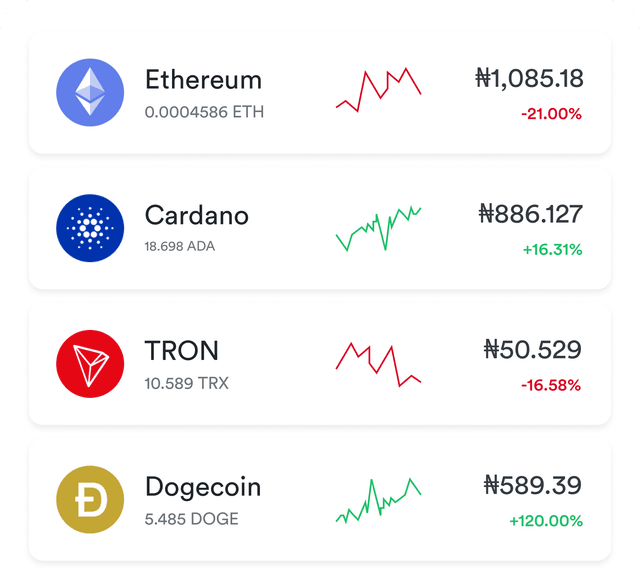
Task: Click the ₦50.529 TRON price
Action: pos(532,350)
